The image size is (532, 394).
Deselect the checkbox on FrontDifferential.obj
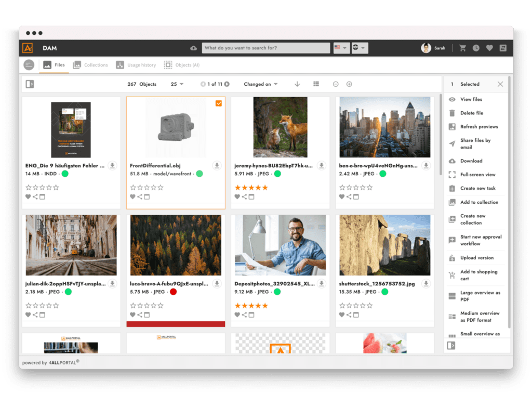coord(219,103)
